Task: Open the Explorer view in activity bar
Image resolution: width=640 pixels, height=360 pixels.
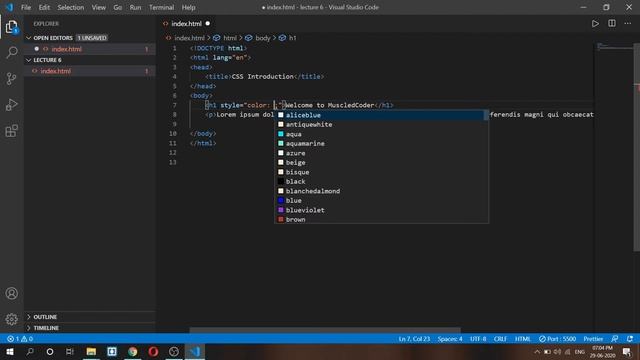Action: point(11,27)
